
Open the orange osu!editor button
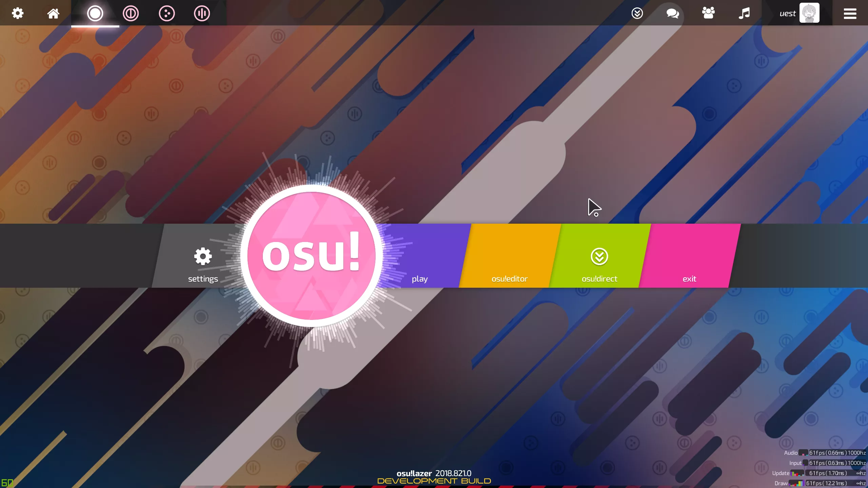pos(510,256)
